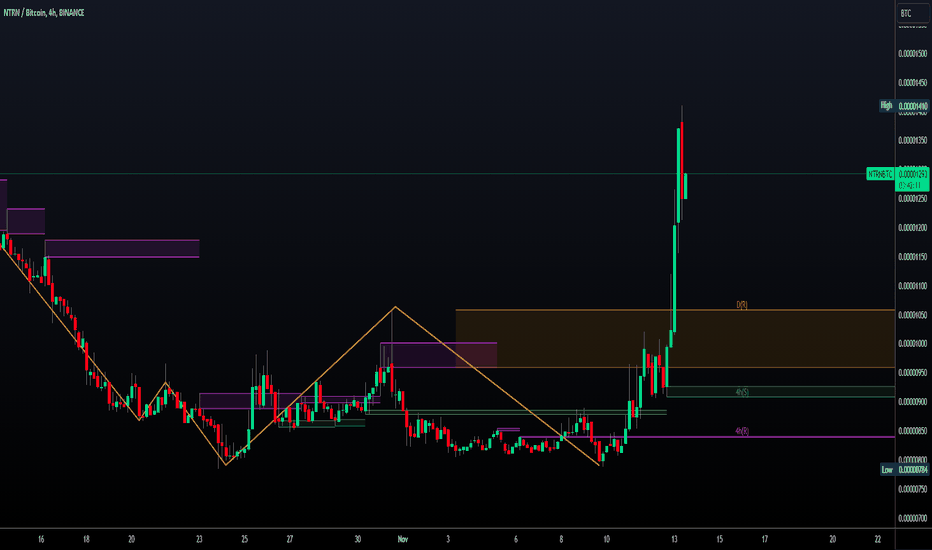Click date 25 on the time axis
Screen dimensions: 932x550
244,539
